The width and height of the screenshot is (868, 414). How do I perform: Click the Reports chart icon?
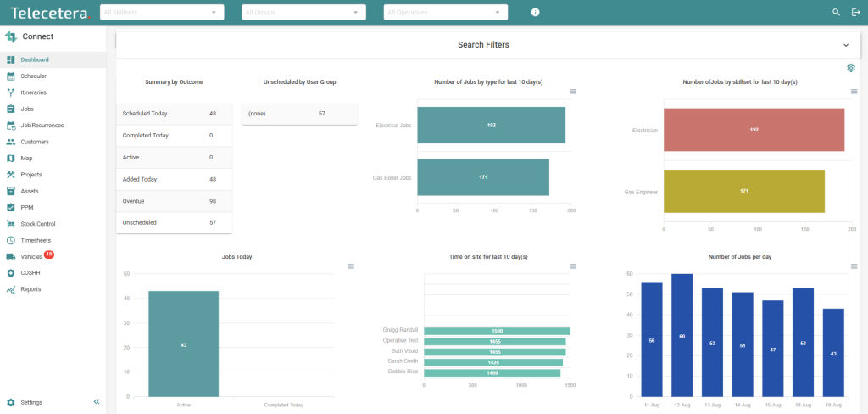pos(10,289)
